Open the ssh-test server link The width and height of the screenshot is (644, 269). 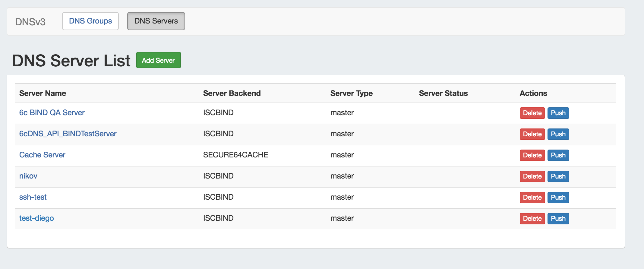pos(33,197)
